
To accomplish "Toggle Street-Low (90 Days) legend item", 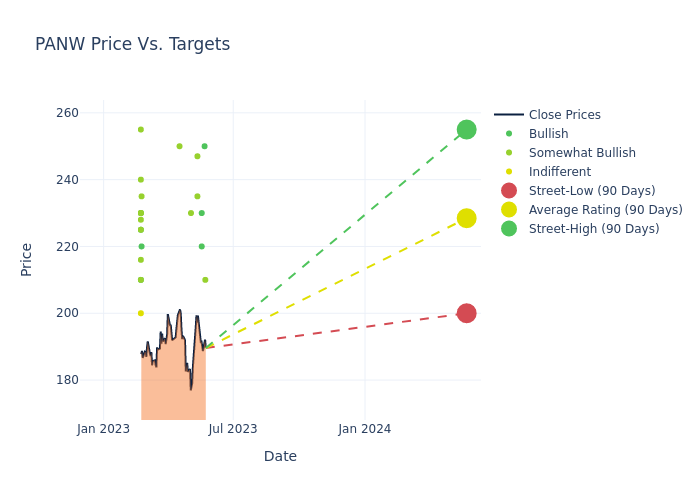I will coord(591,191).
